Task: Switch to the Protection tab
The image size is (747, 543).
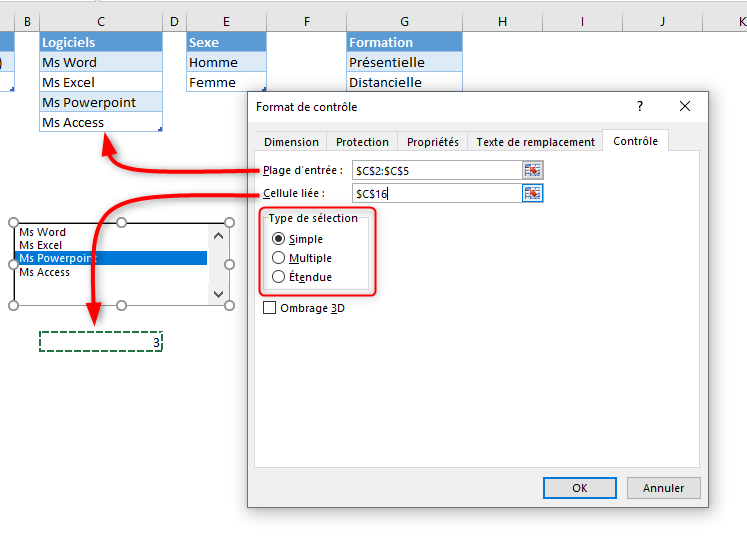Action: pos(362,142)
